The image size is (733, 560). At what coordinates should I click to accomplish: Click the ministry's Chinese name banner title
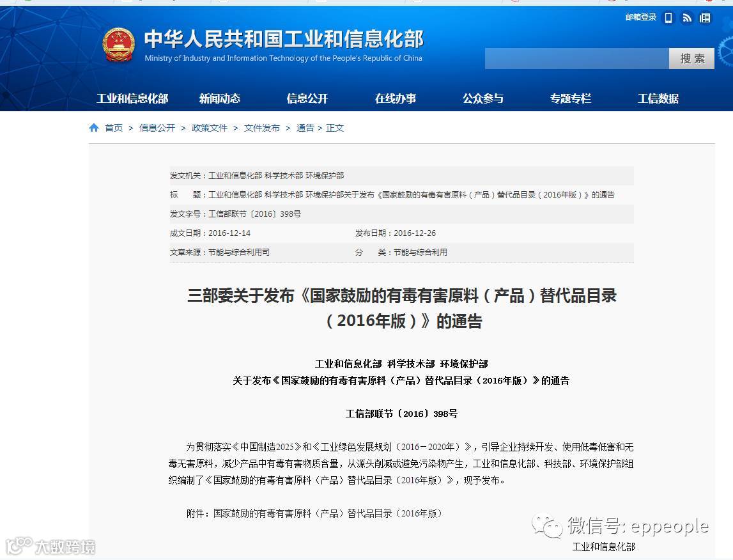[x=284, y=39]
